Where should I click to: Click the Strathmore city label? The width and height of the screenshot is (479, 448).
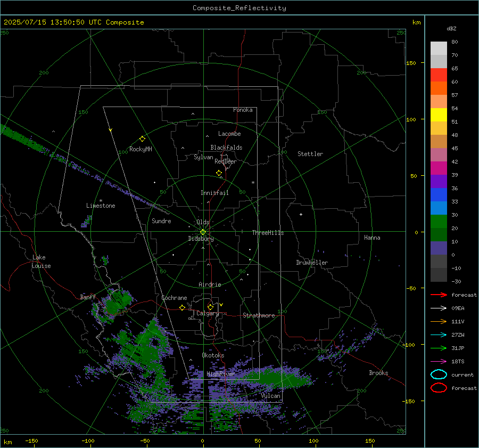259,315
